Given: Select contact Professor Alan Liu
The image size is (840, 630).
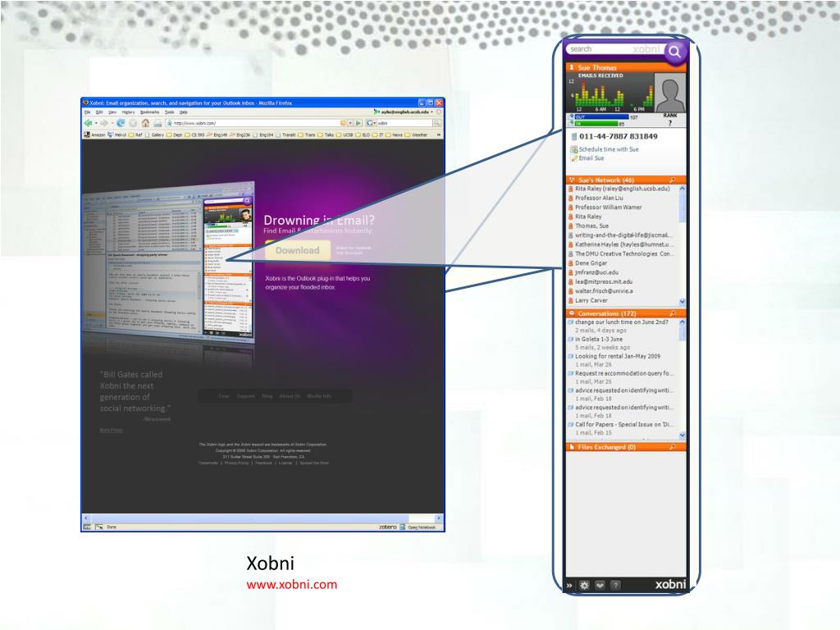Looking at the screenshot, I should [x=598, y=198].
